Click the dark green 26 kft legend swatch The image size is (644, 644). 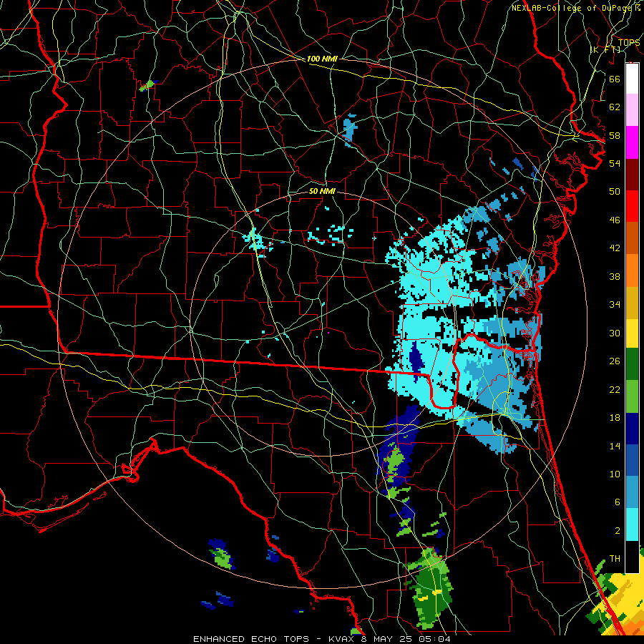point(632,364)
